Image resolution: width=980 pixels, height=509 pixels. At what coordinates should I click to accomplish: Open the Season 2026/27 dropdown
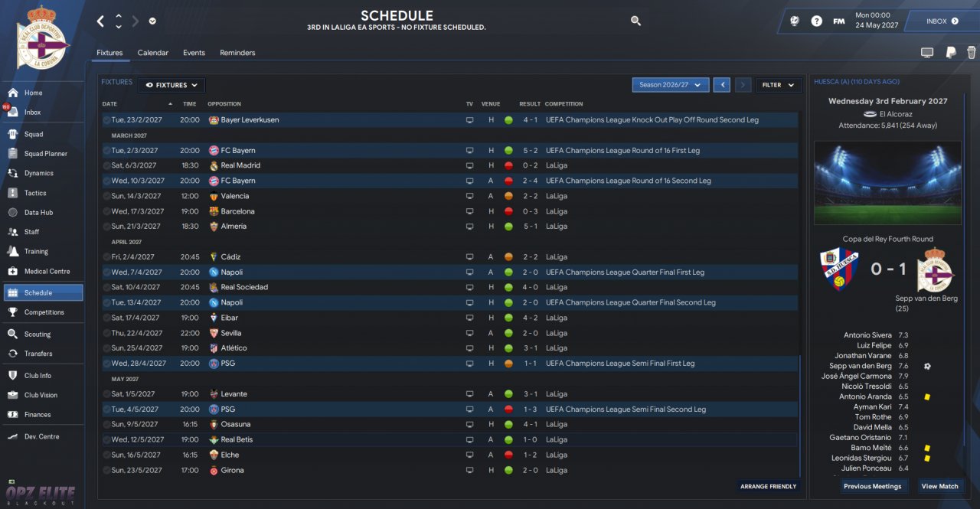[x=671, y=85]
